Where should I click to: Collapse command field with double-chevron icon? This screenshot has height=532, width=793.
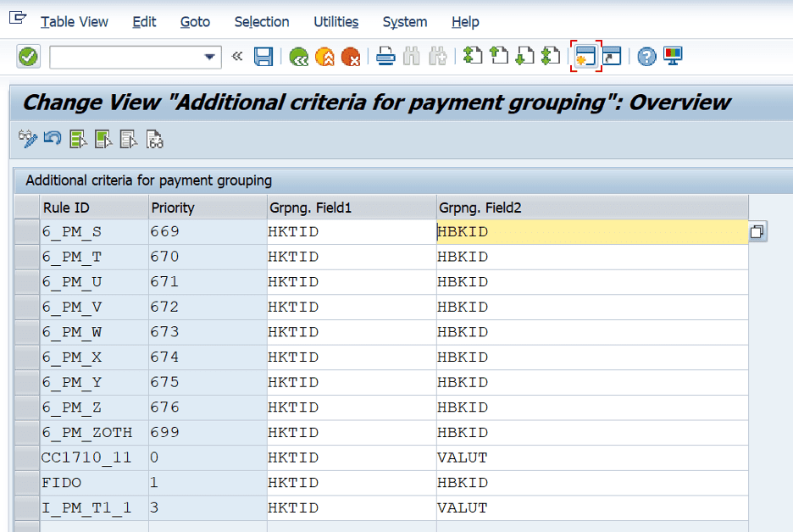click(236, 56)
